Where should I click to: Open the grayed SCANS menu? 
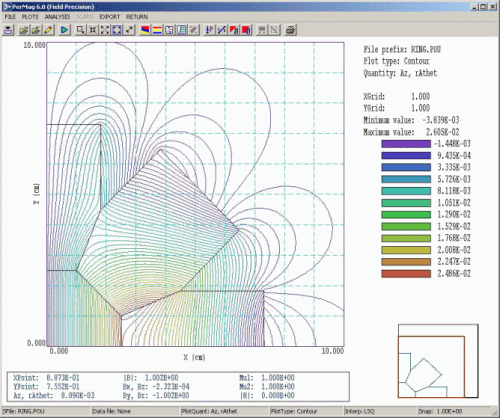(85, 17)
